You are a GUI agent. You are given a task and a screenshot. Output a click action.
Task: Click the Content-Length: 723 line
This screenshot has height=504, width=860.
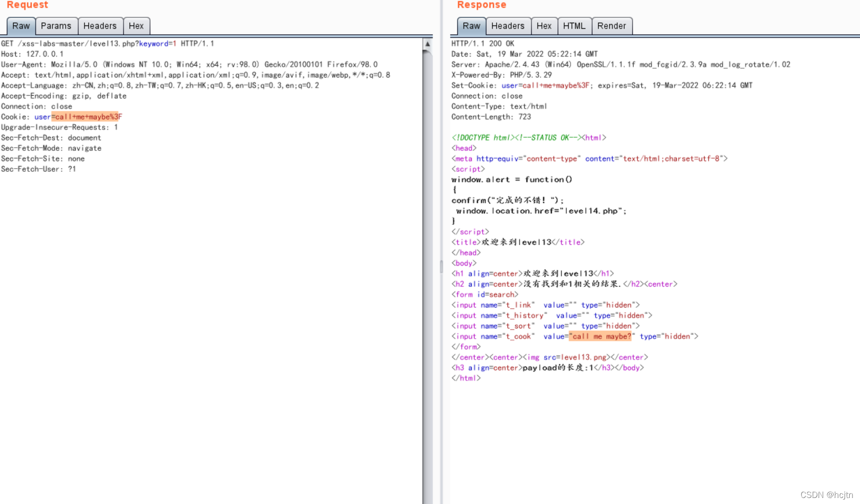(491, 117)
